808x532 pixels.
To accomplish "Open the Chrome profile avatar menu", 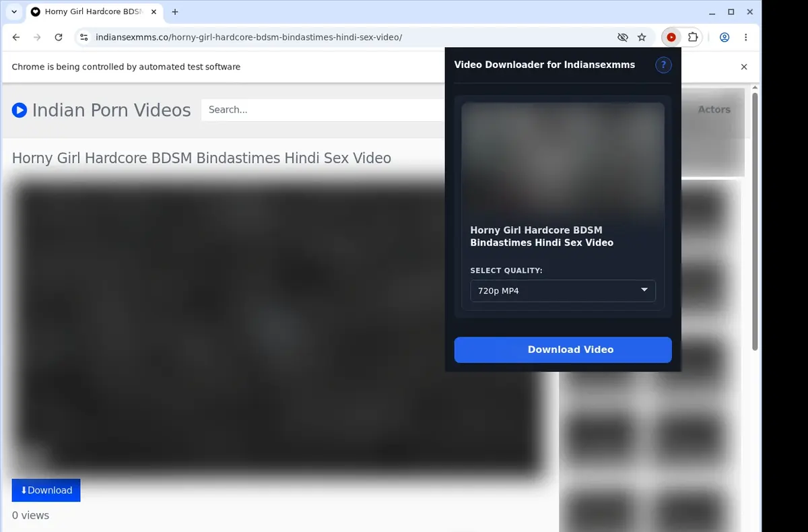I will 725,37.
